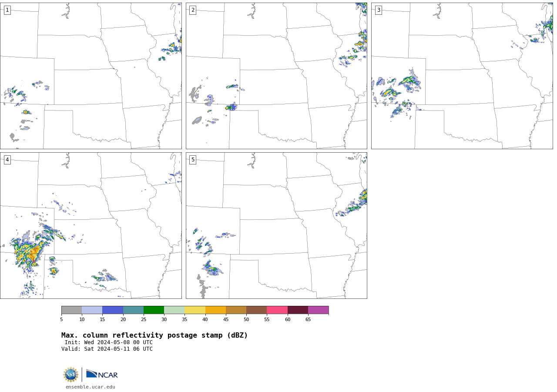The height and width of the screenshot is (392, 557).
Task: Click the colorbar tick label 65
Action: tap(308, 320)
